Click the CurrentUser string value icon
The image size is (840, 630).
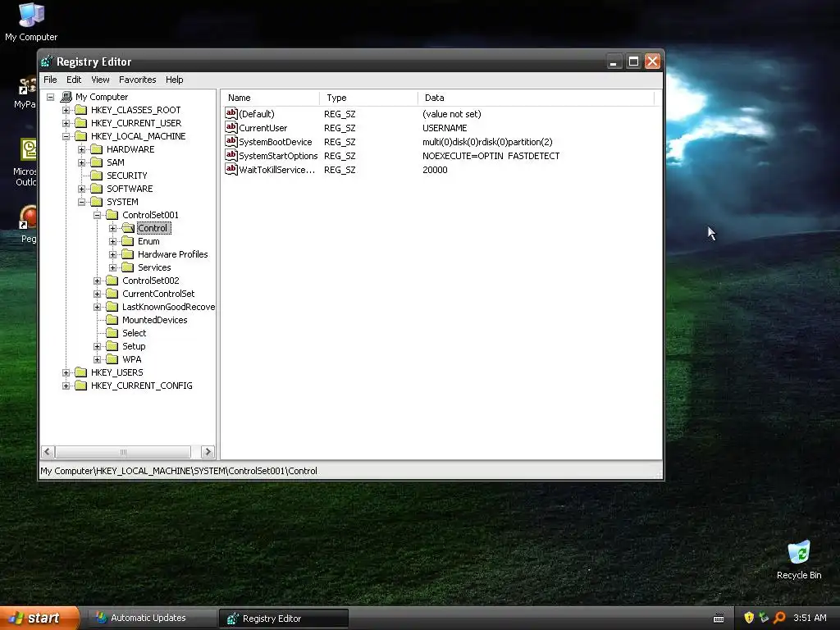pyautogui.click(x=231, y=127)
